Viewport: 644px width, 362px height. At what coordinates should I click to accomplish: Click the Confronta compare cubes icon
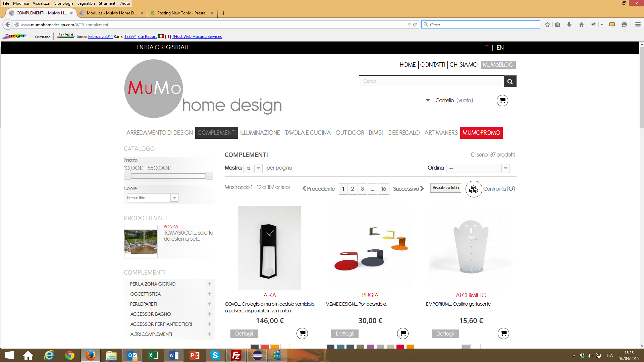click(x=474, y=189)
